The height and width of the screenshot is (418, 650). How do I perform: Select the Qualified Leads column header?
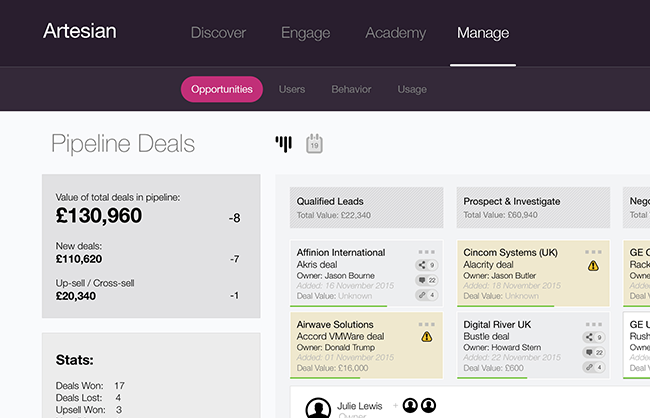364,206
